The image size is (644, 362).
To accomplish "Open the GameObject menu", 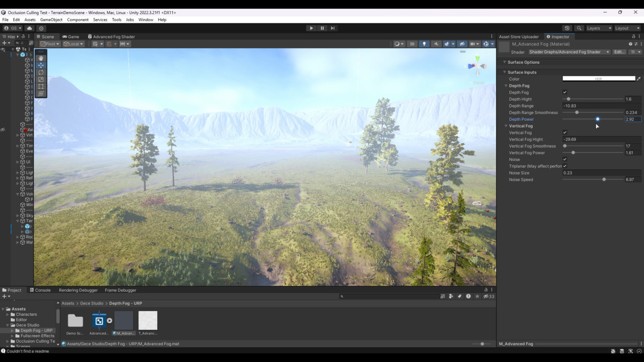I will point(51,20).
